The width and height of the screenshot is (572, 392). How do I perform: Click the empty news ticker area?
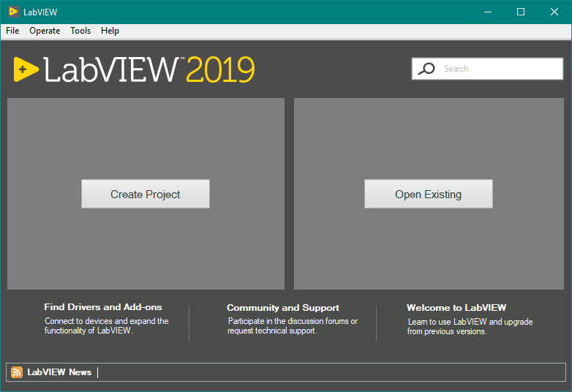tap(329, 372)
